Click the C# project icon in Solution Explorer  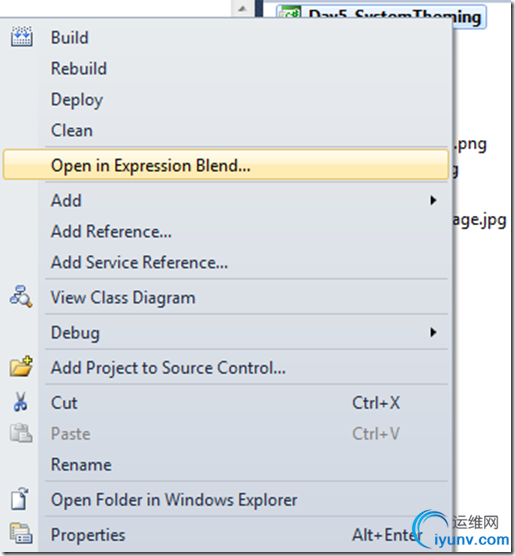(x=289, y=13)
